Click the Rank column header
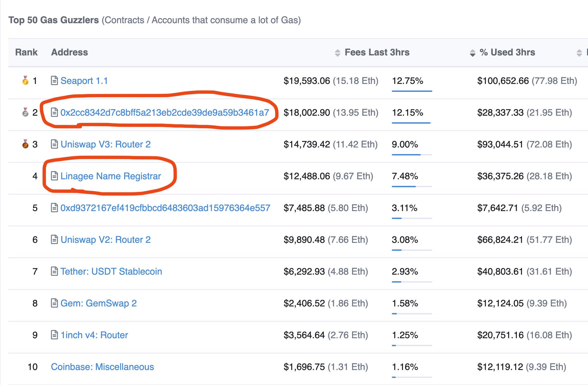588x385 pixels. coord(26,52)
